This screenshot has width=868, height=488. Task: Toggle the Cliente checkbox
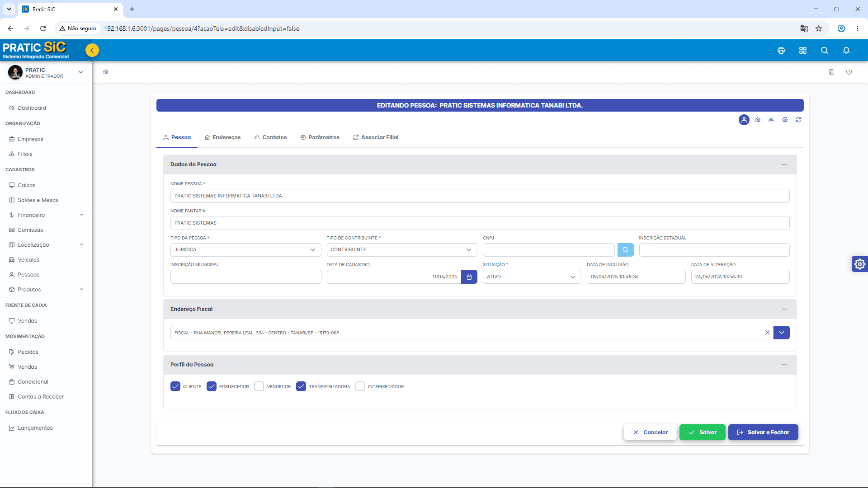[x=175, y=386]
